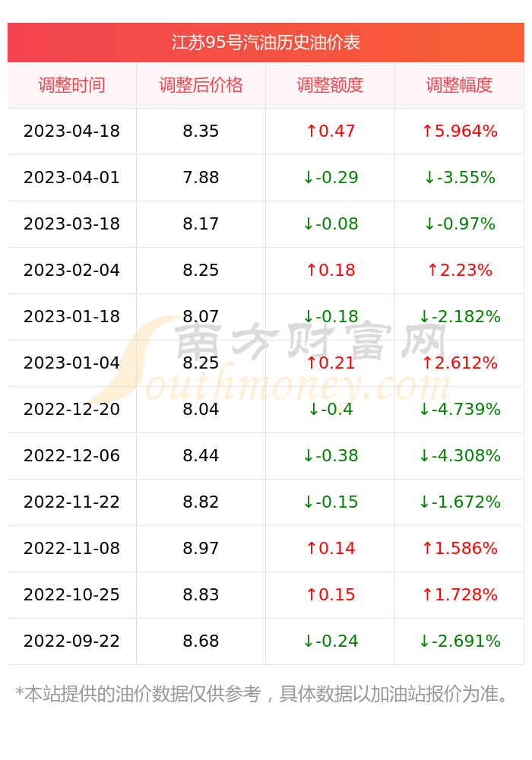
Task: Select the date cell 2023-03-18
Action: 71,224
